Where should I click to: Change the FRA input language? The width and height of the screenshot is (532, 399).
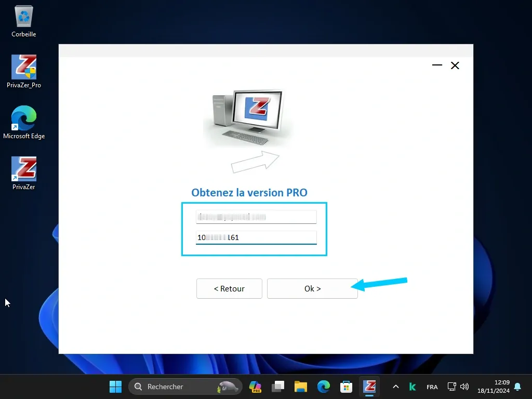click(x=432, y=387)
